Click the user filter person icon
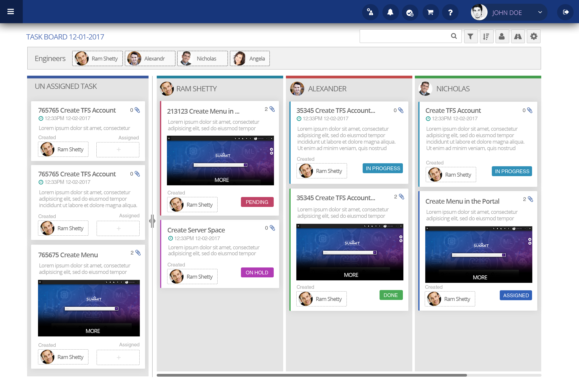Image resolution: width=579 pixels, height=392 pixels. pyautogui.click(x=502, y=36)
